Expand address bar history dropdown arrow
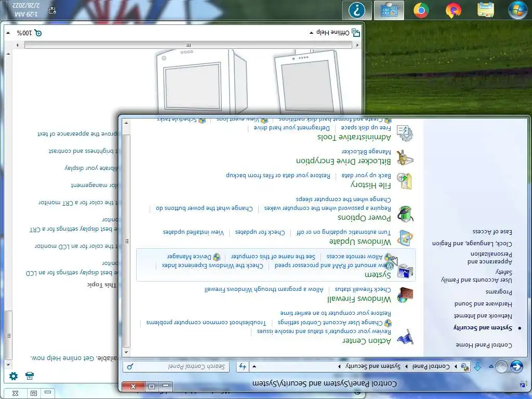 254,366
